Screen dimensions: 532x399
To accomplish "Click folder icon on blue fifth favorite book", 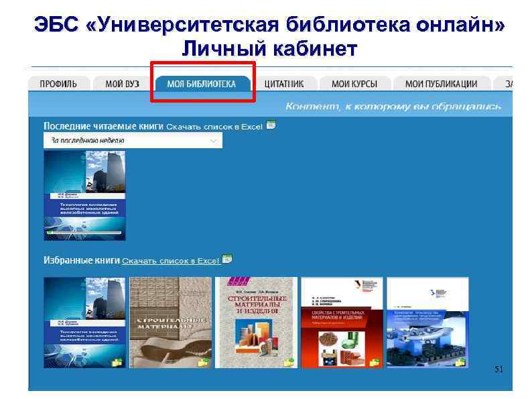I will (x=460, y=362).
